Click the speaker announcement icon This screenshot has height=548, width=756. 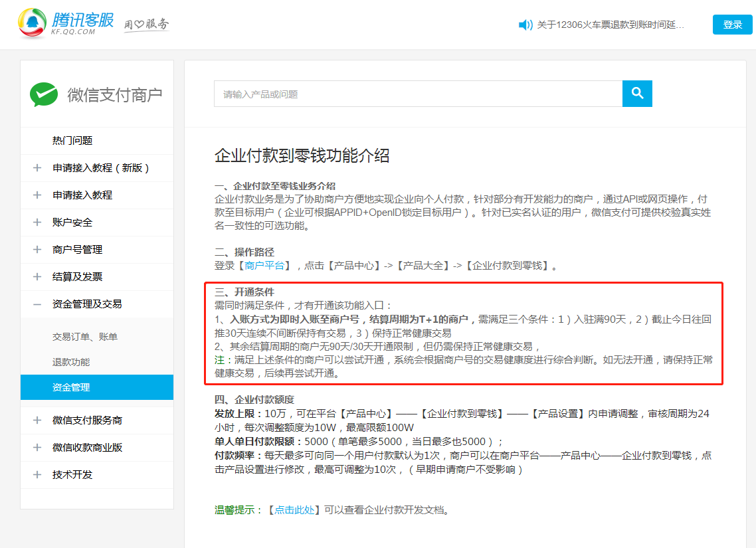[525, 25]
